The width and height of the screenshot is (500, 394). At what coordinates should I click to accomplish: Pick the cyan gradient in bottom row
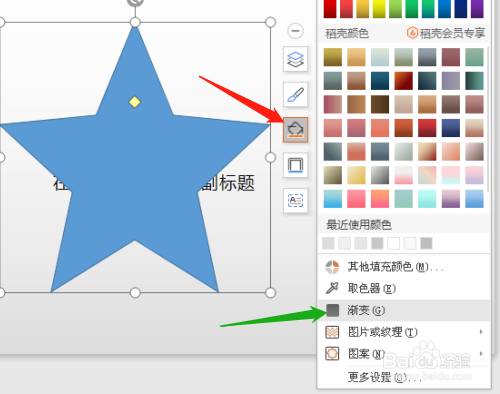click(427, 199)
